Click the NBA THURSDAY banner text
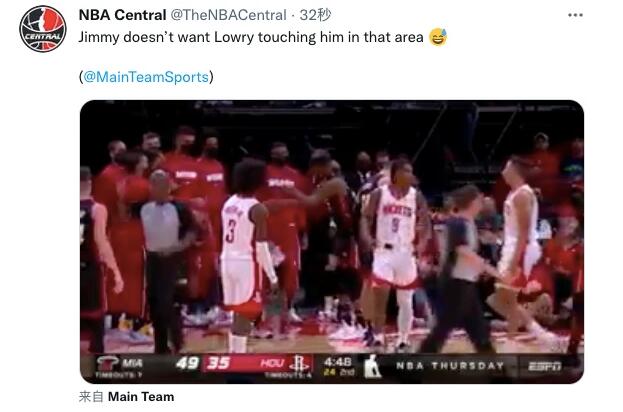 pos(450,366)
